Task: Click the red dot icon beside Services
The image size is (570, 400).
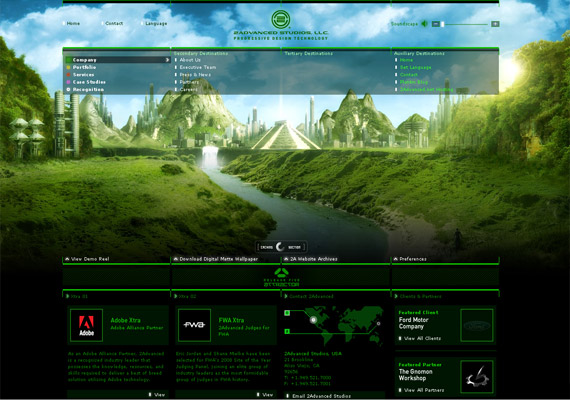Action: pos(68,75)
